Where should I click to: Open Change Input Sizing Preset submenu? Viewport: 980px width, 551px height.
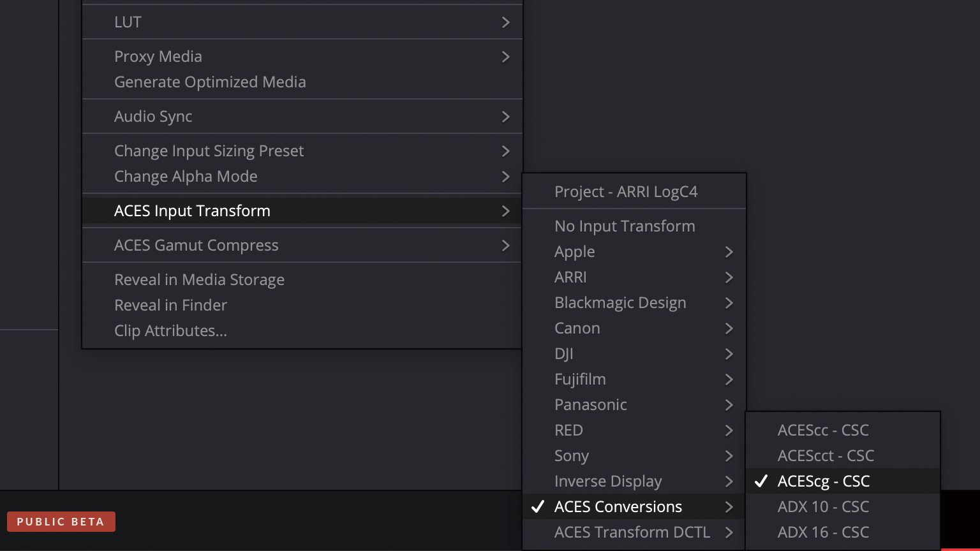(302, 151)
